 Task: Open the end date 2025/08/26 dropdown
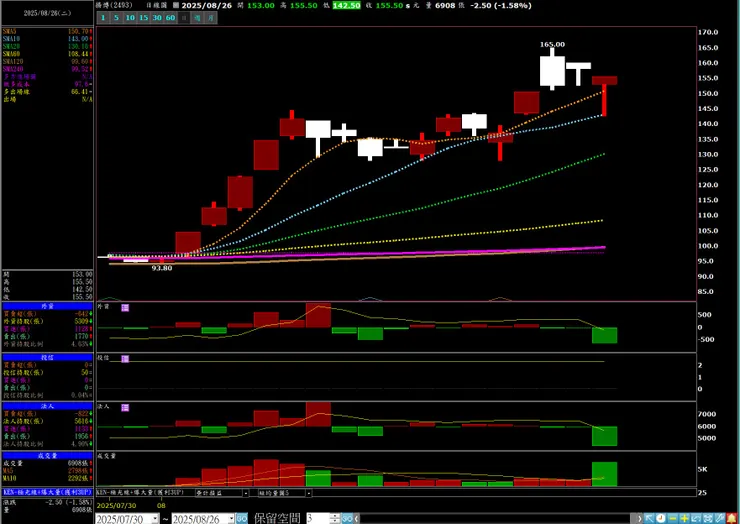pos(231,519)
